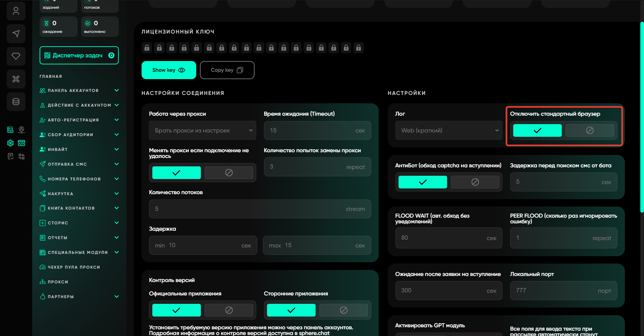This screenshot has height=336, width=644.
Task: Open the Лог dropdown list
Action: tap(448, 130)
